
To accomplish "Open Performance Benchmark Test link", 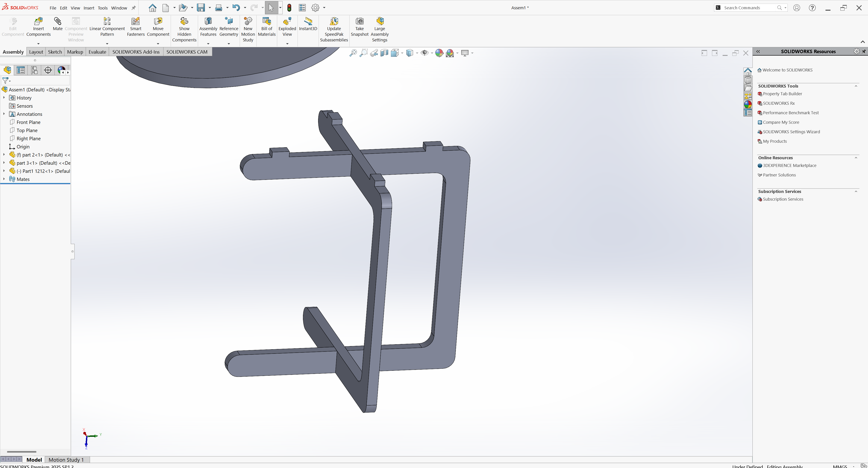I will pyautogui.click(x=790, y=113).
